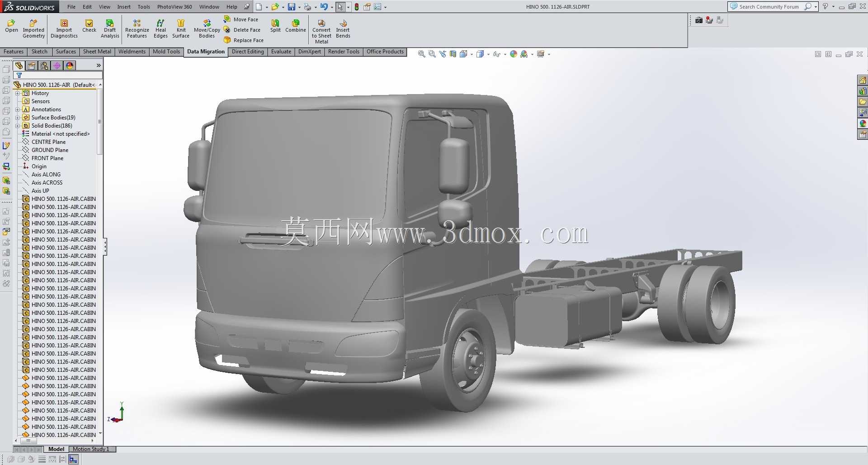The height and width of the screenshot is (465, 868).
Task: Click the Replace Face button
Action: tap(244, 40)
